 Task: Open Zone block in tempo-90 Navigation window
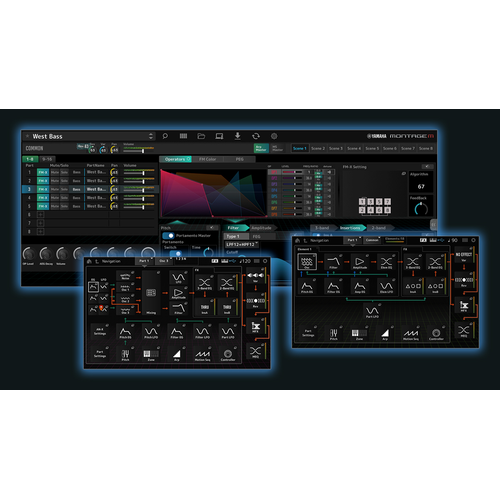(x=359, y=334)
